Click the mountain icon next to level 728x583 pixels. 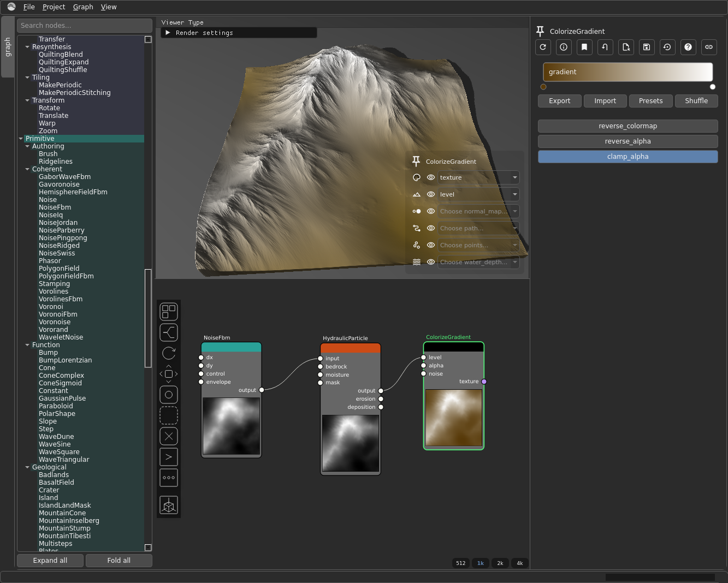pos(417,194)
